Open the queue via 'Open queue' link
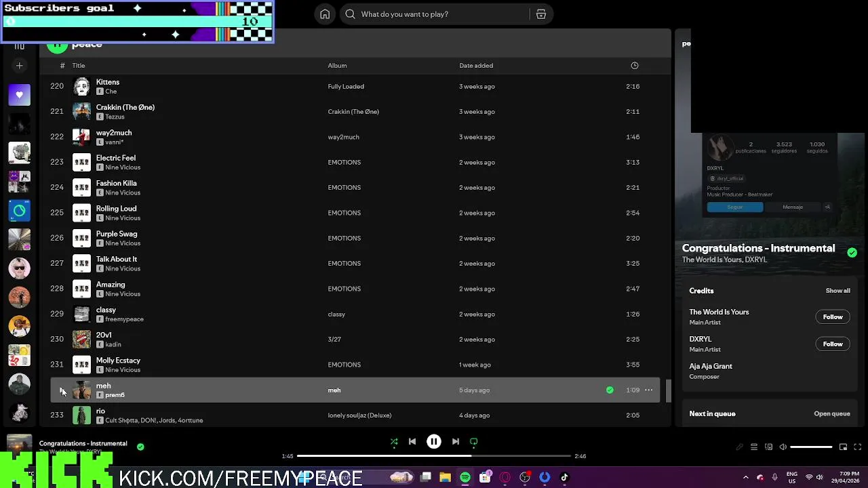The image size is (868, 488). click(832, 414)
